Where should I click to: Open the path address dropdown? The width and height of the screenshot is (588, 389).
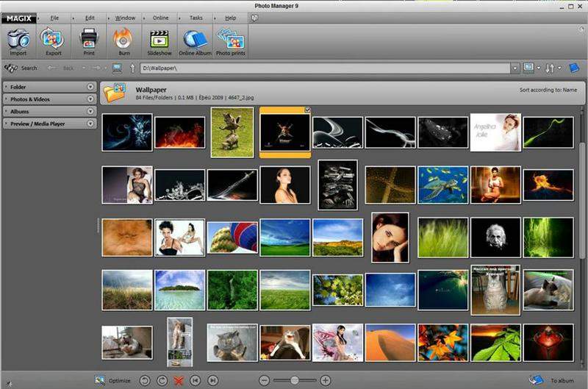pos(514,68)
